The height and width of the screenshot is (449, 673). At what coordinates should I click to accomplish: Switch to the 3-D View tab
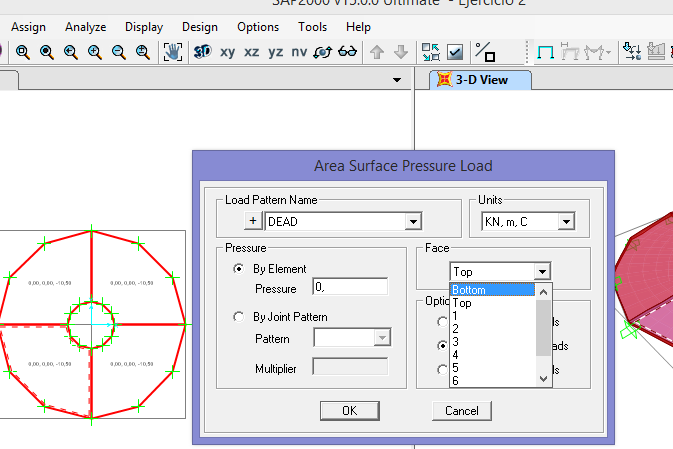pos(480,80)
